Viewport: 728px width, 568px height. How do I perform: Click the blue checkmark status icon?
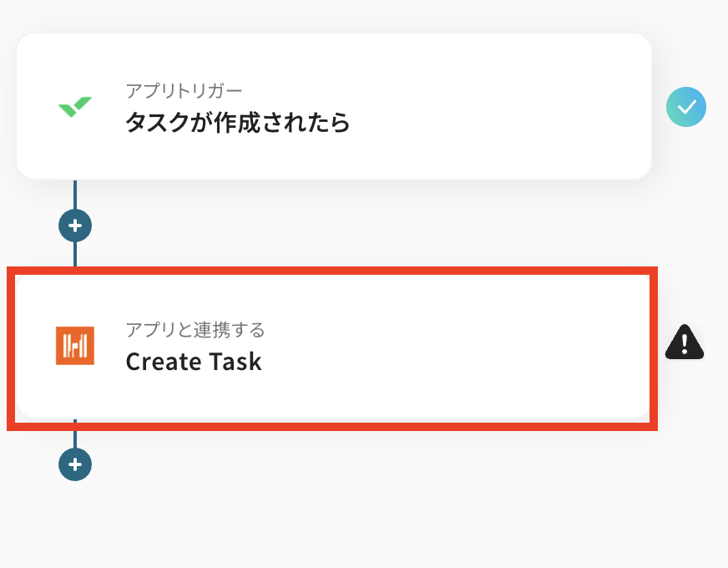pyautogui.click(x=686, y=107)
